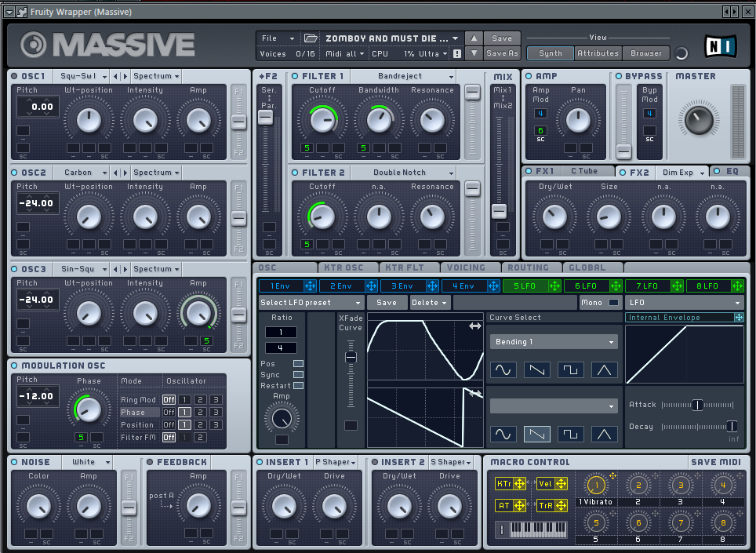Image resolution: width=756 pixels, height=553 pixels.
Task: Click the Vel macro assign crosshair
Action: [562, 483]
